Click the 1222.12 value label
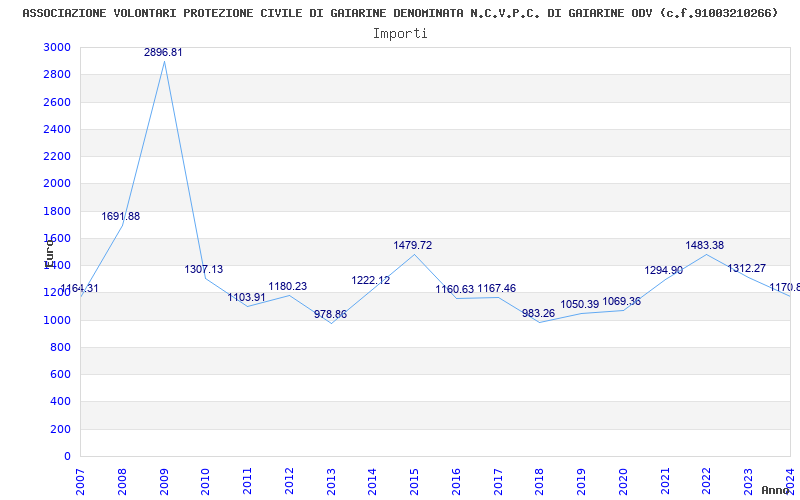800x500 pixels. click(x=371, y=281)
